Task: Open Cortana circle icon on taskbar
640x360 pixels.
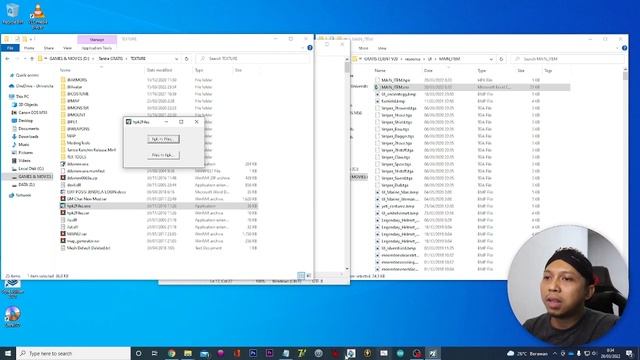Action: pyautogui.click(x=138, y=353)
